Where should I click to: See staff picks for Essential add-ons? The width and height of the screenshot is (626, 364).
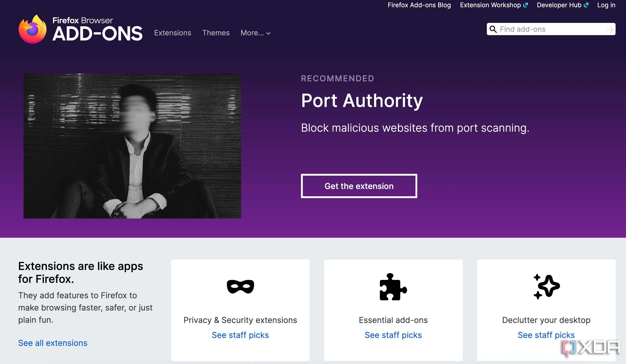pos(393,335)
